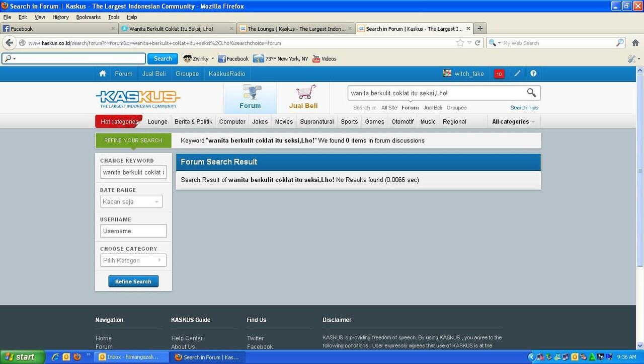Screen dimensions: 644x364
Task: Click the Kaskus logo
Action: (138, 99)
